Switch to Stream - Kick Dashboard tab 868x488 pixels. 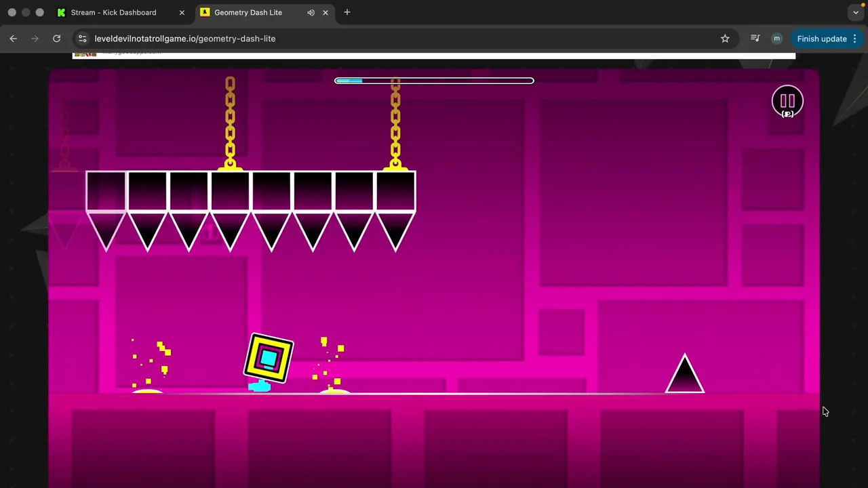[x=122, y=12]
